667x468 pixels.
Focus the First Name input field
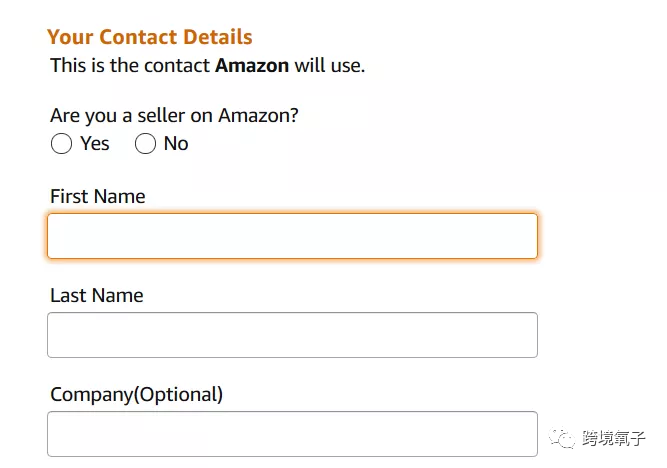coord(292,236)
